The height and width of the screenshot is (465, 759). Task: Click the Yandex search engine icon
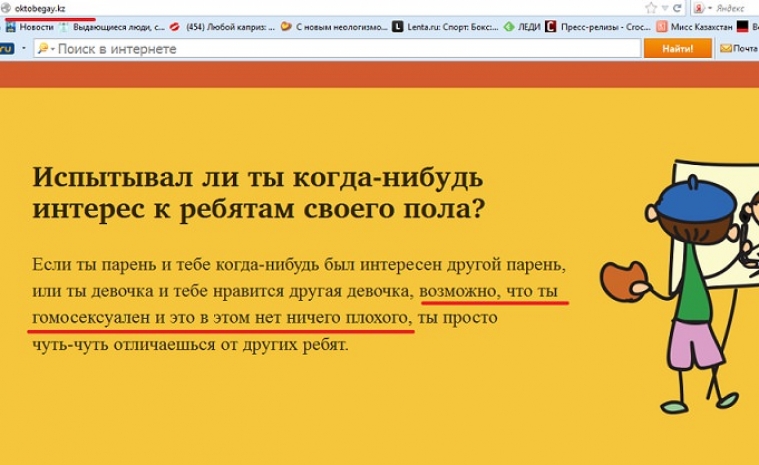click(696, 7)
